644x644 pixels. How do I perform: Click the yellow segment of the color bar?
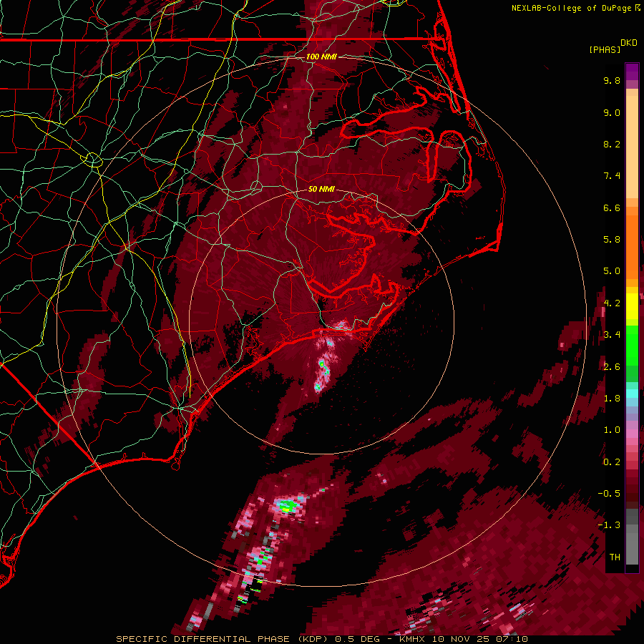632,306
